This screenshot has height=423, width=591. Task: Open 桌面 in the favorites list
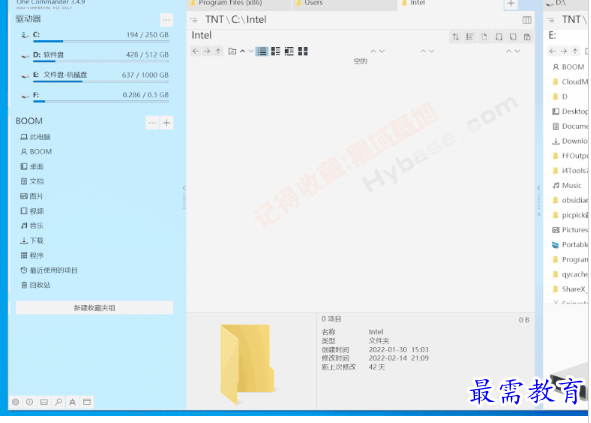coord(32,167)
